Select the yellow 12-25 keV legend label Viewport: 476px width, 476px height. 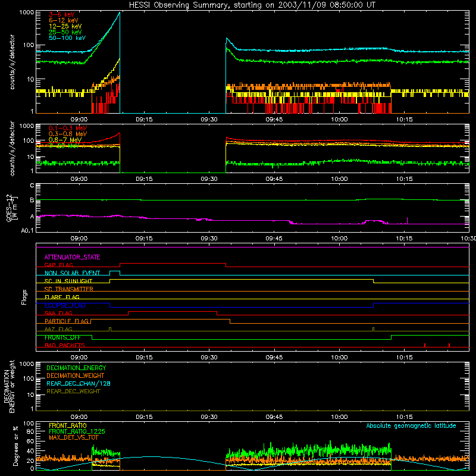click(x=65, y=26)
